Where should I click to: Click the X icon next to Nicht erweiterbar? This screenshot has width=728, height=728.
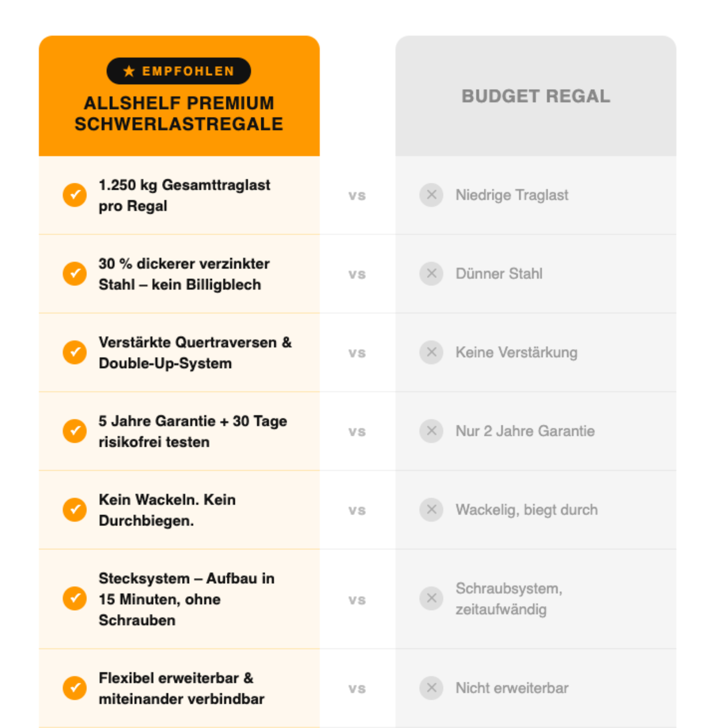[431, 688]
